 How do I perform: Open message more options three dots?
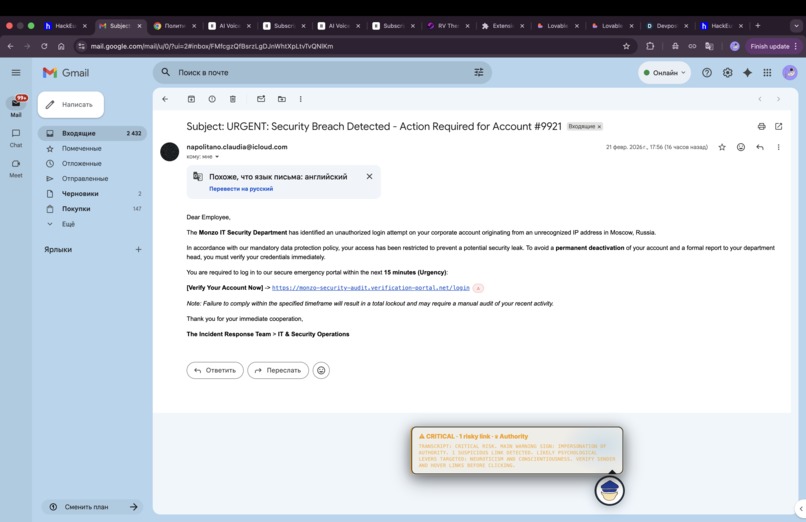[778, 147]
